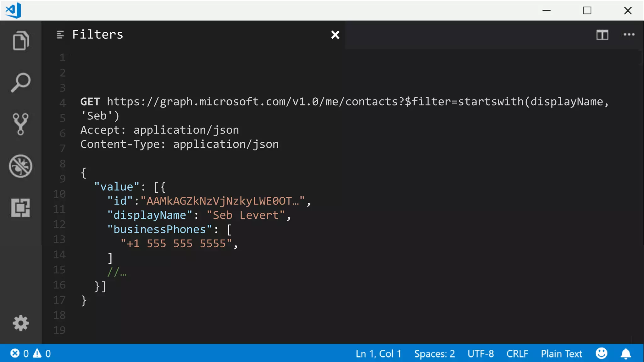Click Ln 1, Col 1 indicator
644x362 pixels.
[378, 354]
